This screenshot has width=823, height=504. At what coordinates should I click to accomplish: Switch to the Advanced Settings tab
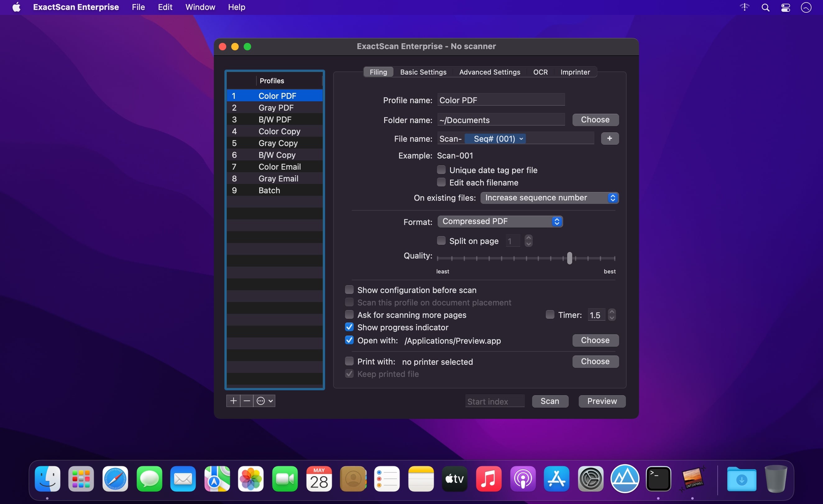tap(489, 72)
